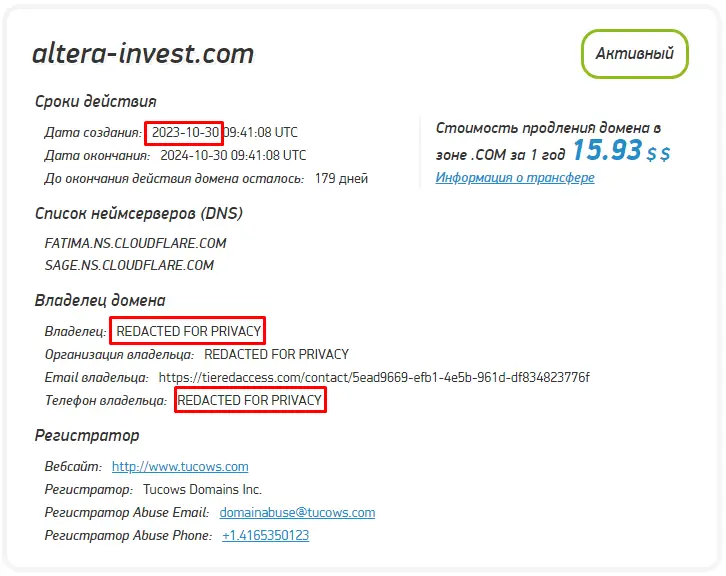Open the www.tucows.com website link
The width and height of the screenshot is (726, 576).
tap(180, 466)
